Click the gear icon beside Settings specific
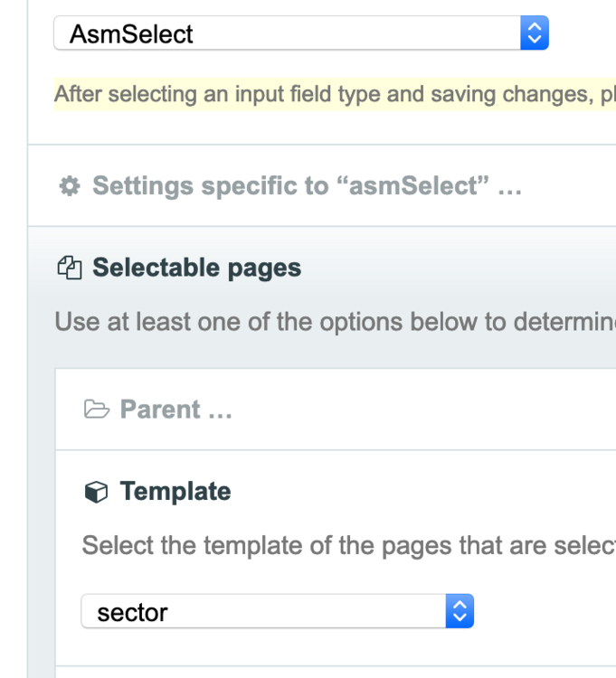Screen dimensions: 616x678 click(x=69, y=186)
